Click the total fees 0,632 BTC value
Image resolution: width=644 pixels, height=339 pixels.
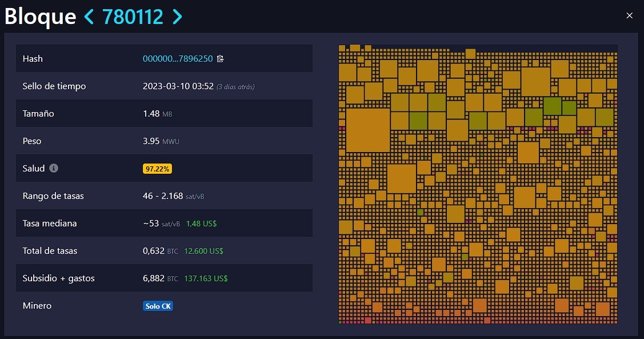point(161,251)
